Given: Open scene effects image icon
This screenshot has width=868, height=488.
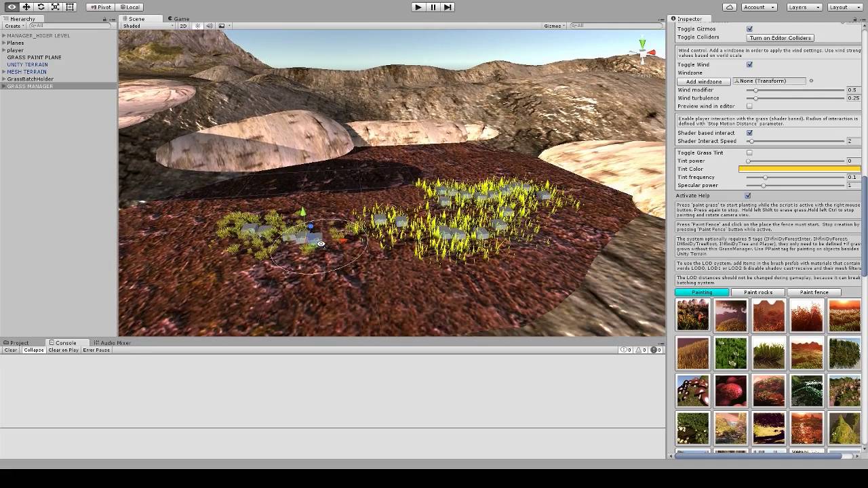Looking at the screenshot, I should click(222, 26).
